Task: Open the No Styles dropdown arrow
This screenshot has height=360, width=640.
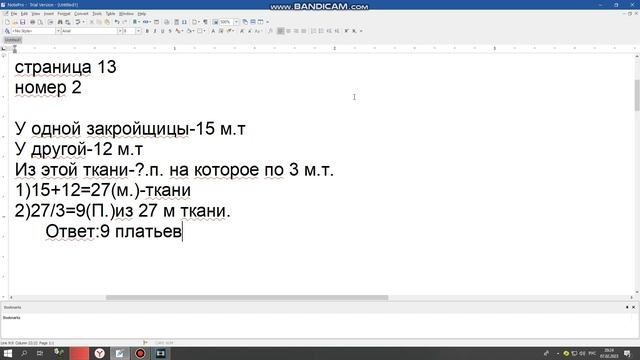Action: (x=58, y=31)
